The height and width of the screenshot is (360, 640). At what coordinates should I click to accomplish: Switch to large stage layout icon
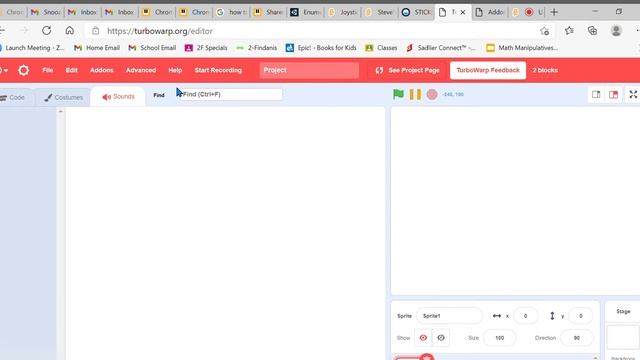pos(613,95)
